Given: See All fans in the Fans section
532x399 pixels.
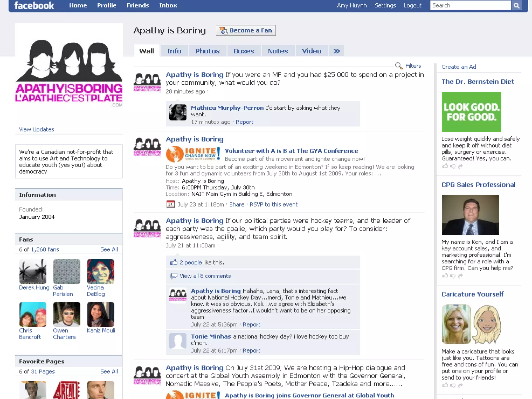Looking at the screenshot, I should coord(109,249).
